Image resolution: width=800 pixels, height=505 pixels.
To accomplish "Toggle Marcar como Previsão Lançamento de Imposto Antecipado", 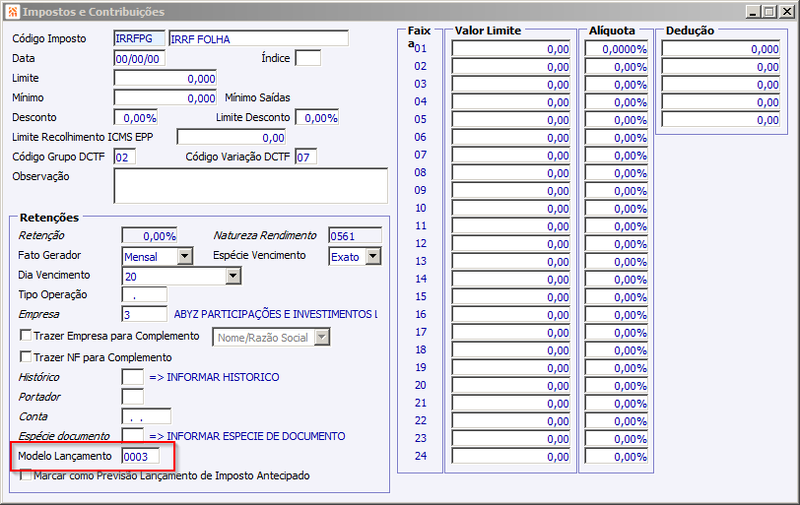I will [25, 475].
